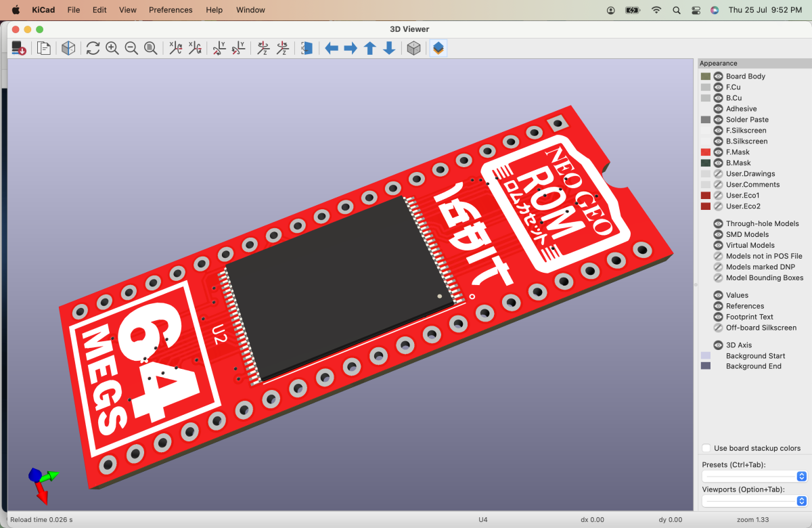Click the Reload time 0.026 s status text
Image resolution: width=812 pixels, height=528 pixels.
tap(41, 520)
